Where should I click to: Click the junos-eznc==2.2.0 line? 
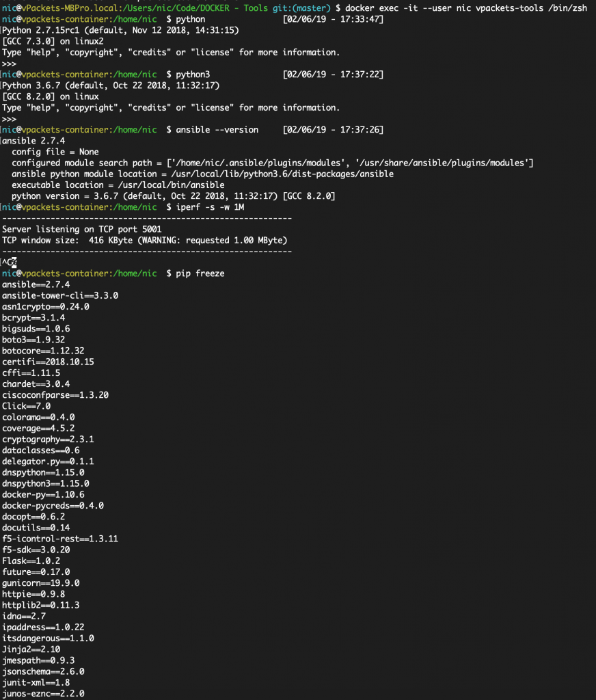click(x=43, y=693)
